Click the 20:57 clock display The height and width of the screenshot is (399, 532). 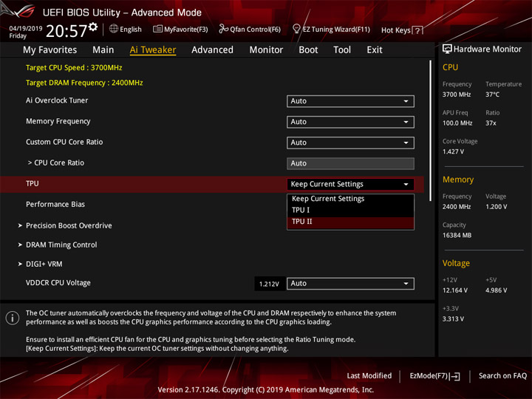(x=66, y=31)
